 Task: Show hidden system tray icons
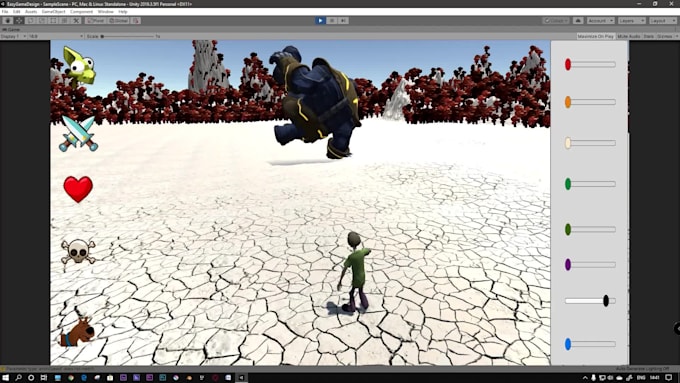click(x=585, y=378)
